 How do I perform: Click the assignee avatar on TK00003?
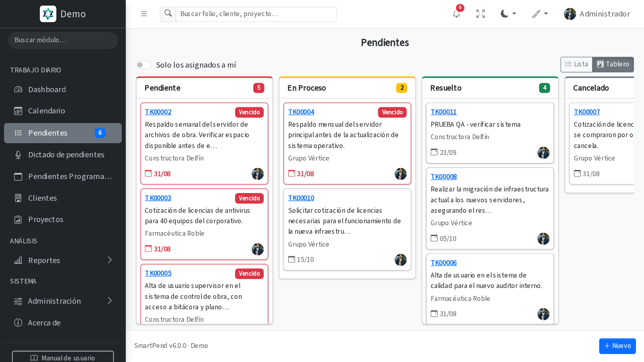click(x=258, y=249)
